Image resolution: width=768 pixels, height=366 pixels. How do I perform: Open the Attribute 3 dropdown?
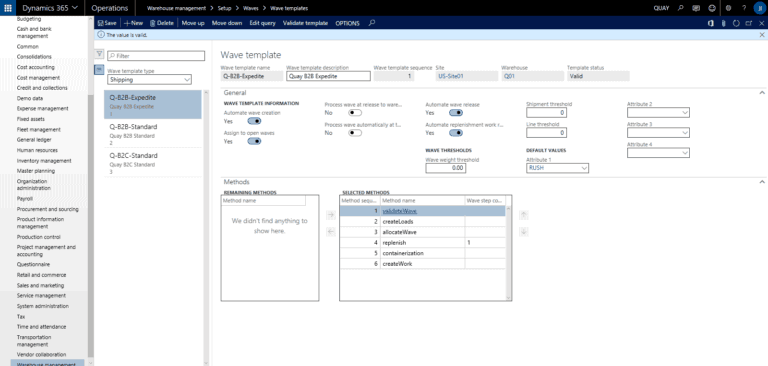click(685, 133)
